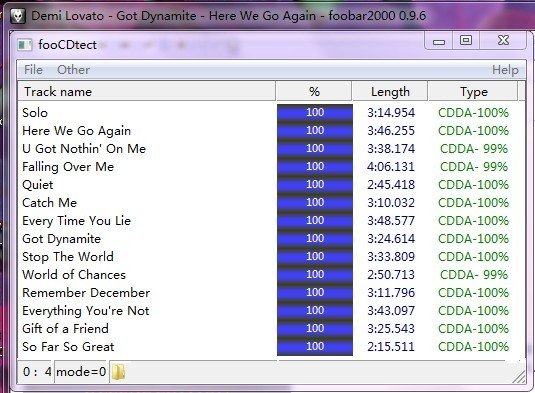Select the track 'Stop The World'

[x=68, y=257]
